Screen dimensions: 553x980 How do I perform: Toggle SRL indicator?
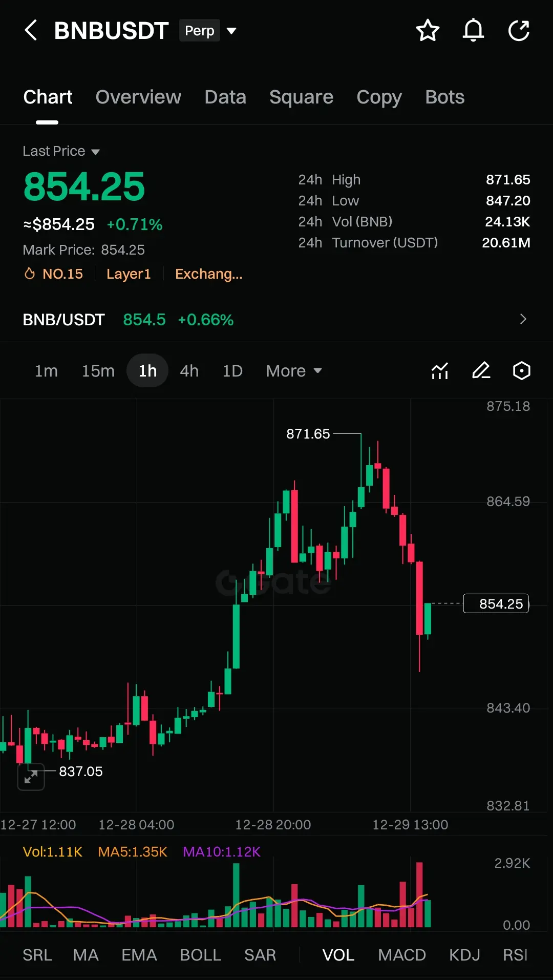tap(37, 955)
